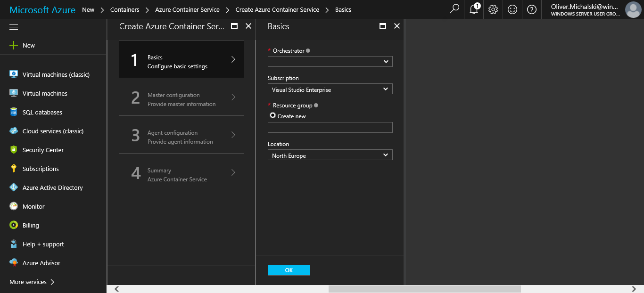This screenshot has width=644, height=293.
Task: Click the Monitor sidebar label
Action: coord(33,206)
